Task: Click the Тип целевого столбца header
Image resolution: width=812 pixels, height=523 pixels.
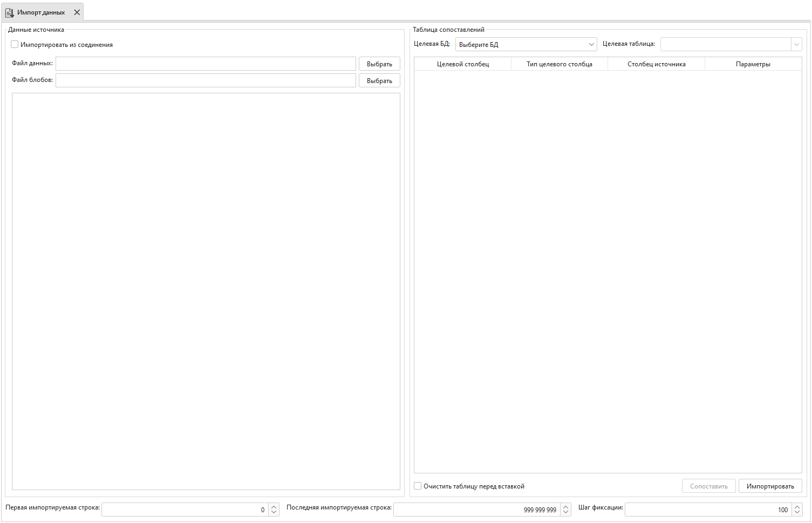Action: point(559,64)
